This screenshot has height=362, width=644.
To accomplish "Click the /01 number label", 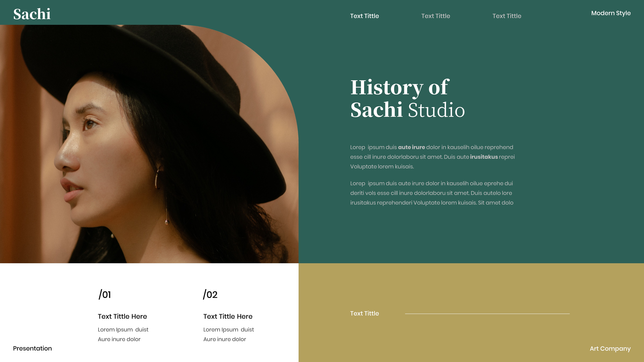I will pyautogui.click(x=105, y=294).
